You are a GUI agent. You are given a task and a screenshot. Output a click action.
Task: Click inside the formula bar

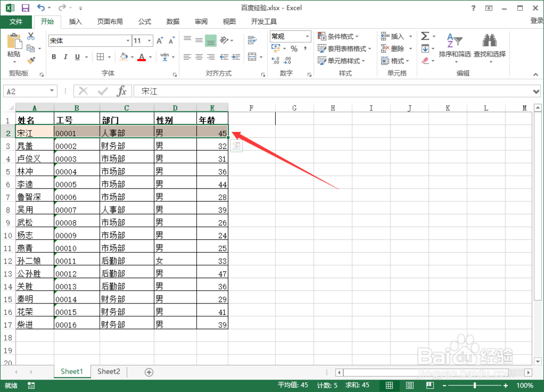218,91
